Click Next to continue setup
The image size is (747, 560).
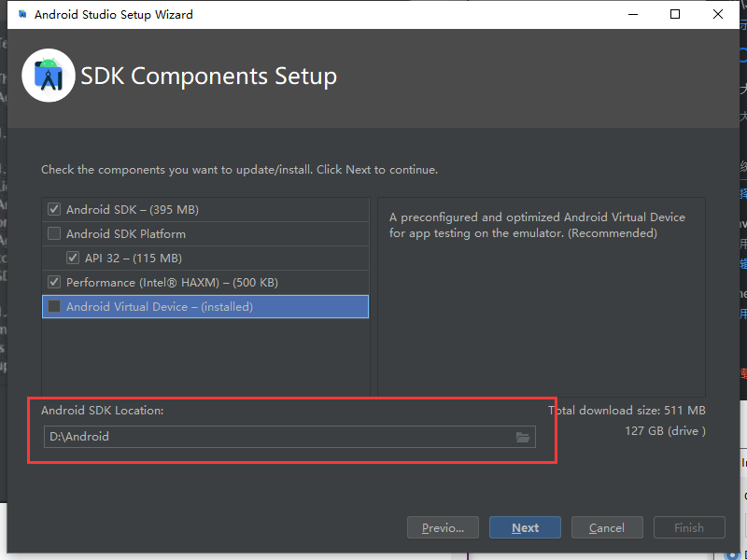525,527
